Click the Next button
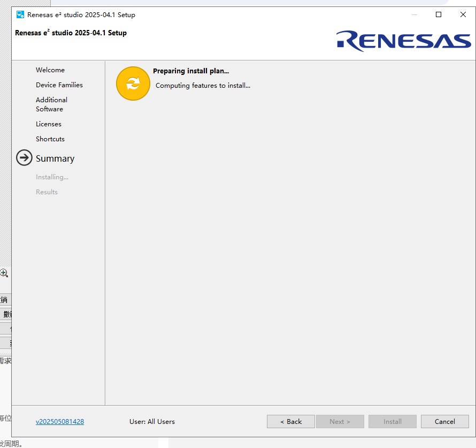Screen dimensions: 476x448 (x=340, y=422)
